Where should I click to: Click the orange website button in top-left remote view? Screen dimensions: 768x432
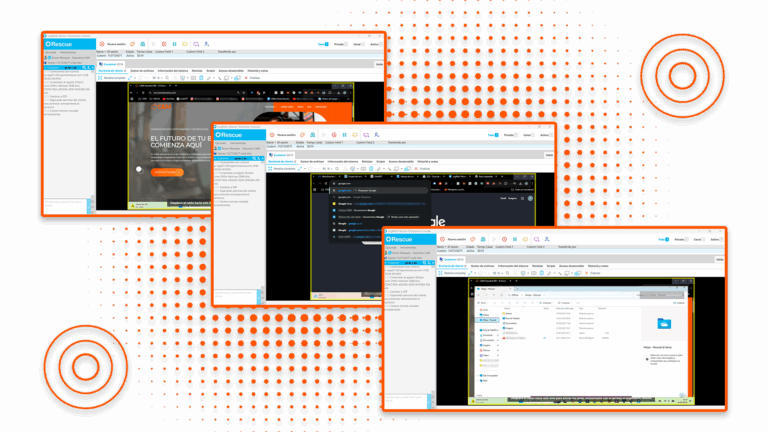(166, 171)
